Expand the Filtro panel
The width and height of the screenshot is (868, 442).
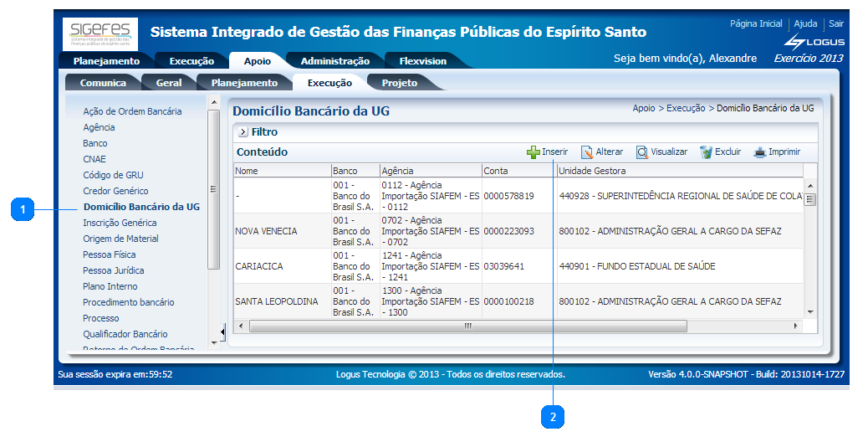tap(243, 132)
